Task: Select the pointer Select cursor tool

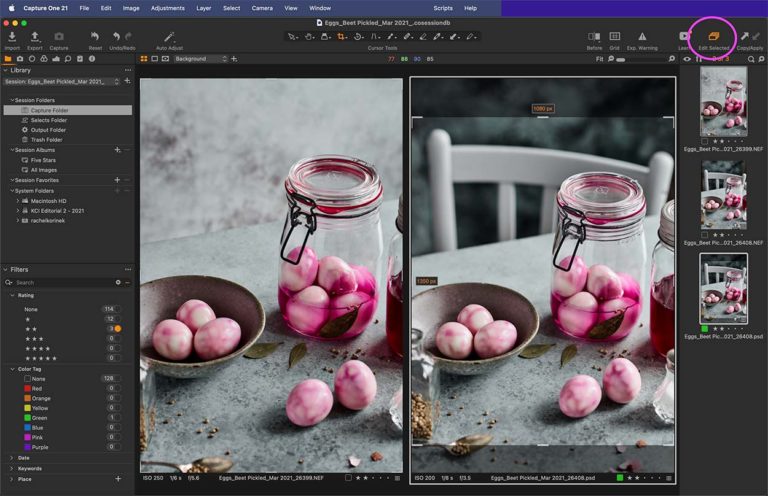Action: [x=292, y=37]
